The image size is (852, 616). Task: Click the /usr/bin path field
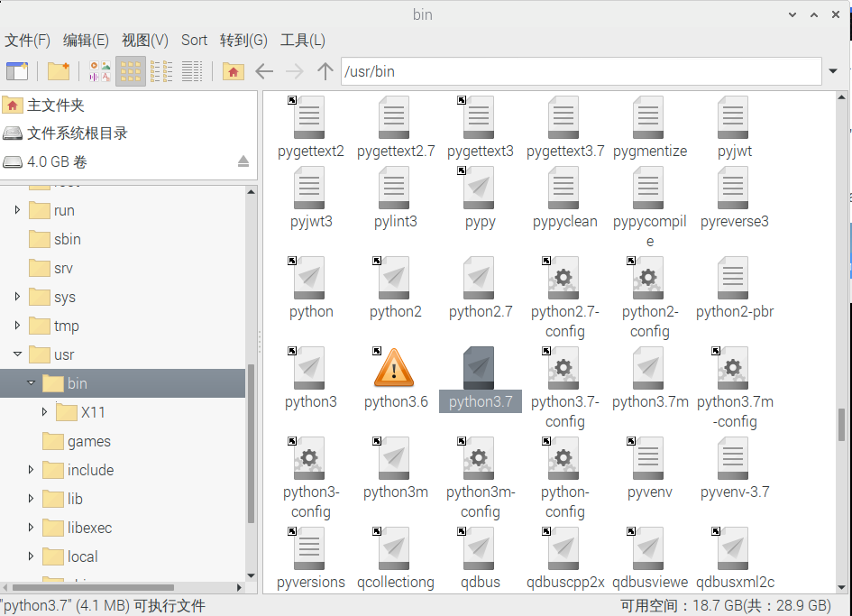coord(582,71)
